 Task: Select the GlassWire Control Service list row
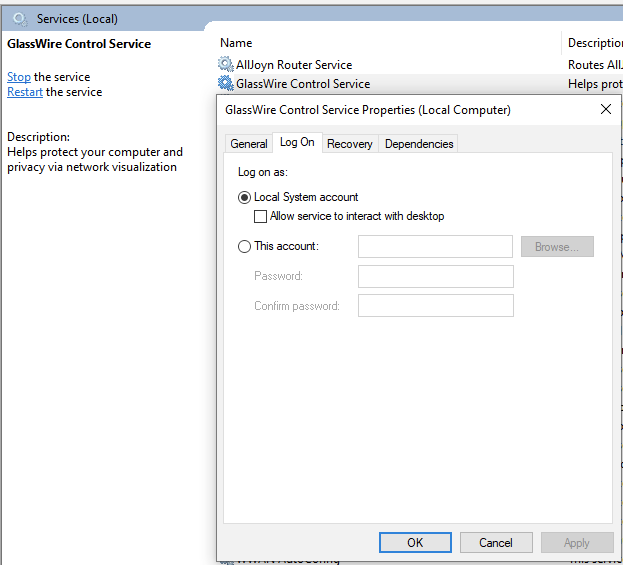tap(420, 84)
